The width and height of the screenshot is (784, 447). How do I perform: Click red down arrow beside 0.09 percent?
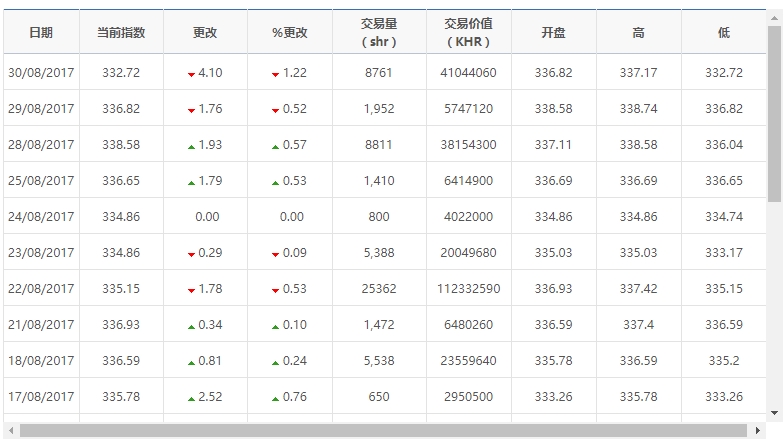(275, 254)
